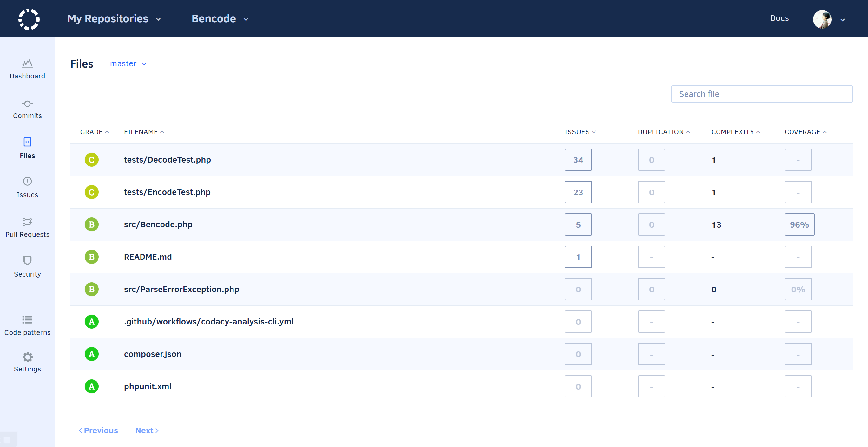The width and height of the screenshot is (868, 447).
Task: Open the Code patterns list icon
Action: [27, 319]
